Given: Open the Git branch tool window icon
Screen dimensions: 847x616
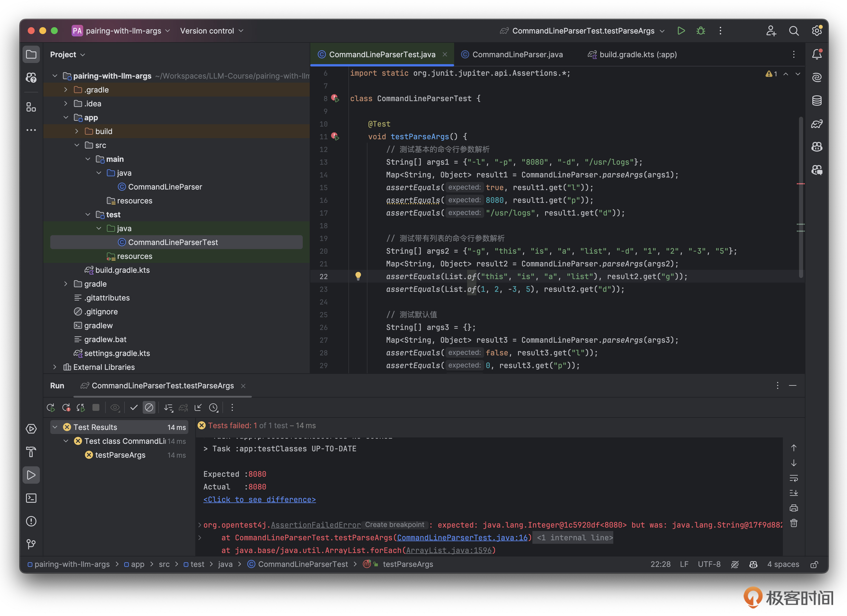Looking at the screenshot, I should [31, 544].
